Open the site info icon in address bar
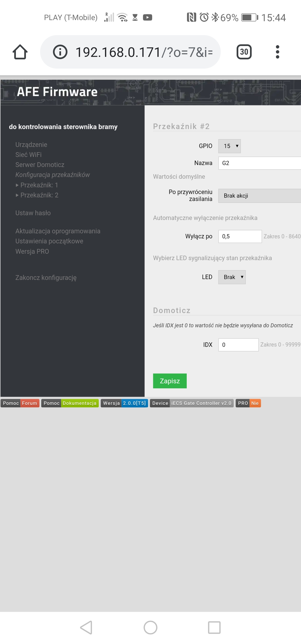 pyautogui.click(x=60, y=52)
